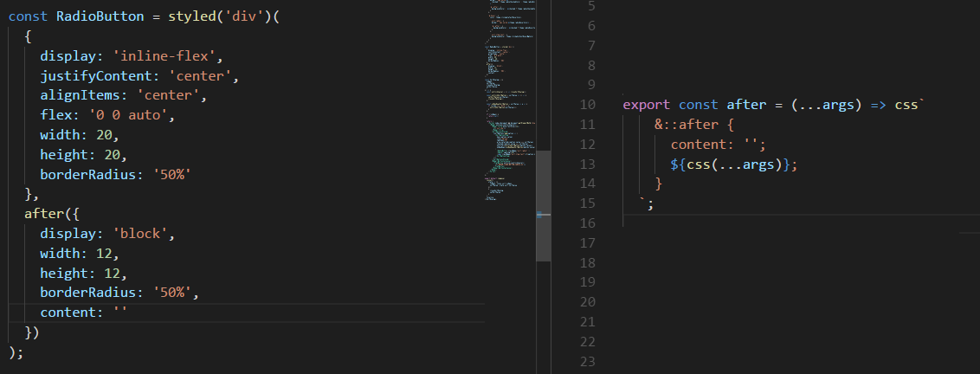Click the width: 12 line
This screenshot has height=374, width=980.
(x=80, y=254)
